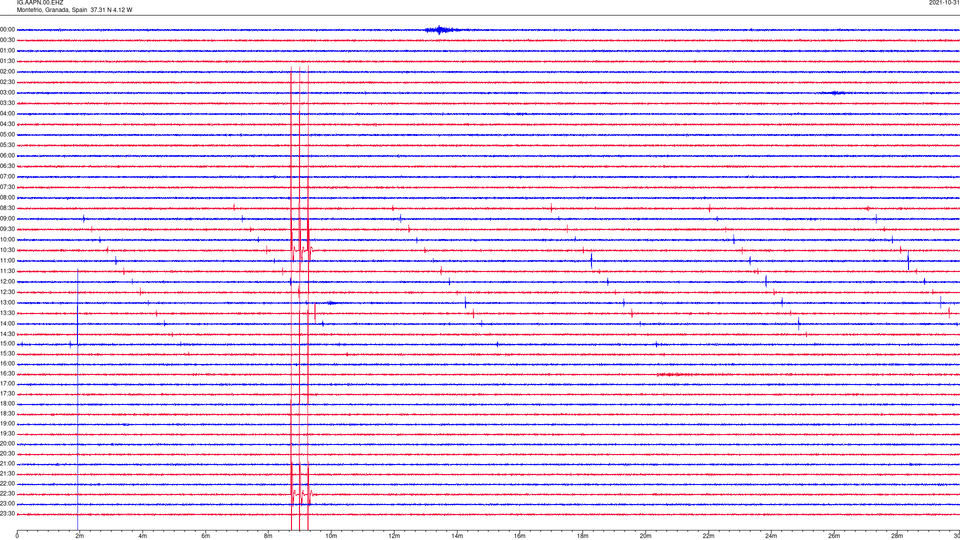The width and height of the screenshot is (960, 540).
Task: Select the 21:00 row label
Action: (7, 464)
